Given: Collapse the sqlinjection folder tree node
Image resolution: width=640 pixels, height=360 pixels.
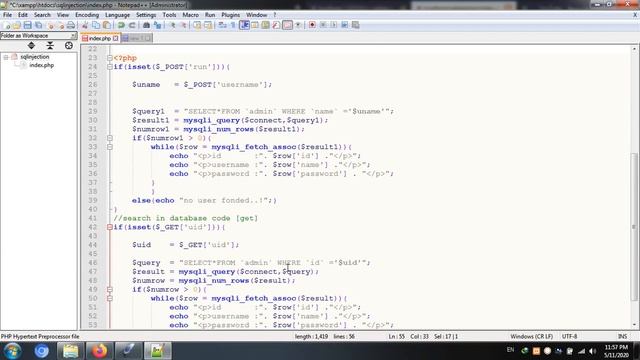Looking at the screenshot, I should 6,57.
